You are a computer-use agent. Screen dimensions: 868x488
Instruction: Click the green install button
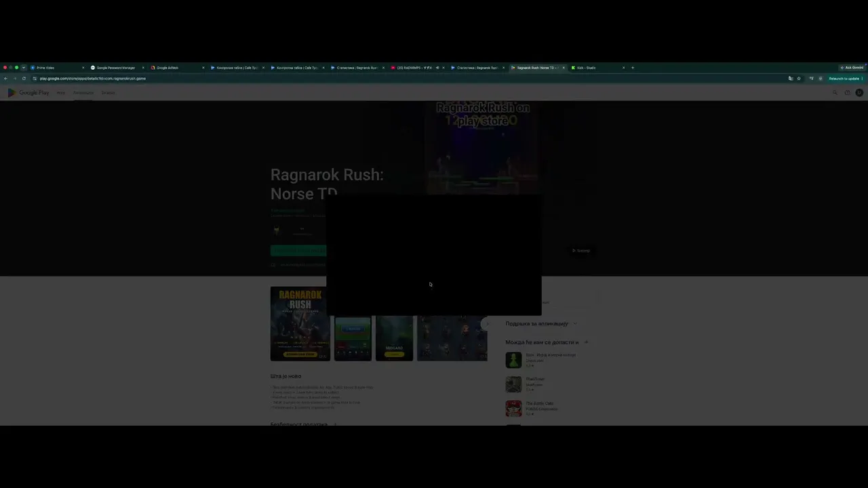tap(298, 251)
